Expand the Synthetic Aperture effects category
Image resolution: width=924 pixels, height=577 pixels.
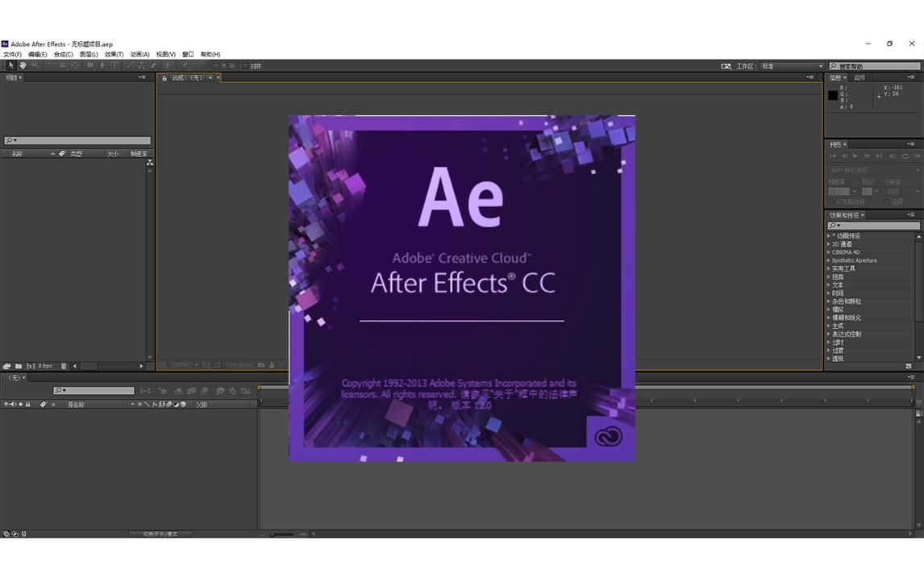click(829, 260)
